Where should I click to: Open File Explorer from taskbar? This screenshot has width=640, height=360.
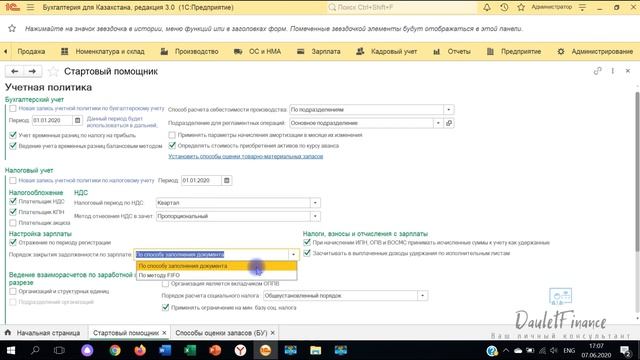[x=316, y=350]
